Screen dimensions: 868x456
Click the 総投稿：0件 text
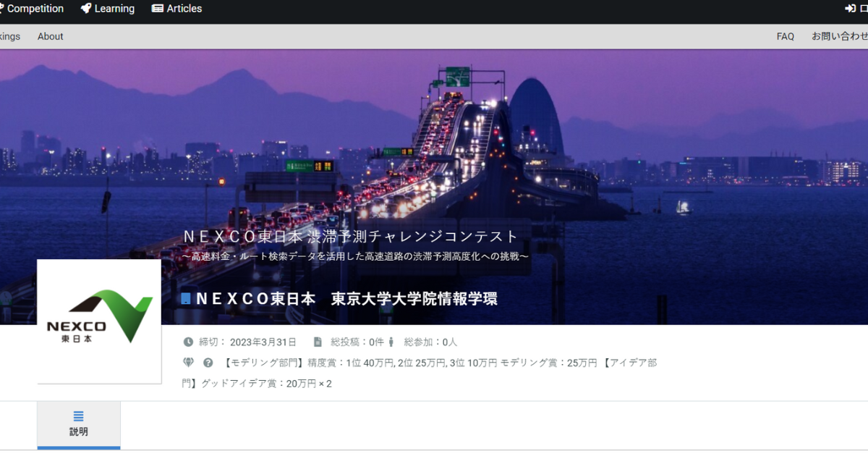(357, 342)
